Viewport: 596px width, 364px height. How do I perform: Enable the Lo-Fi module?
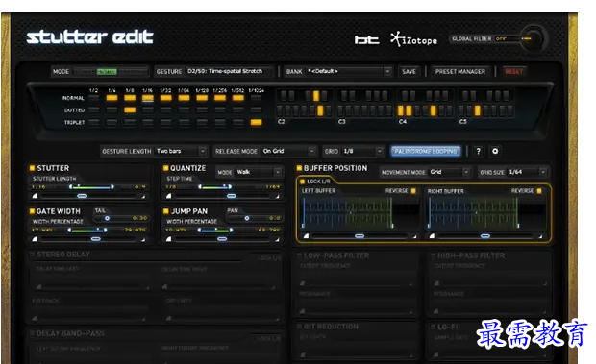point(434,327)
